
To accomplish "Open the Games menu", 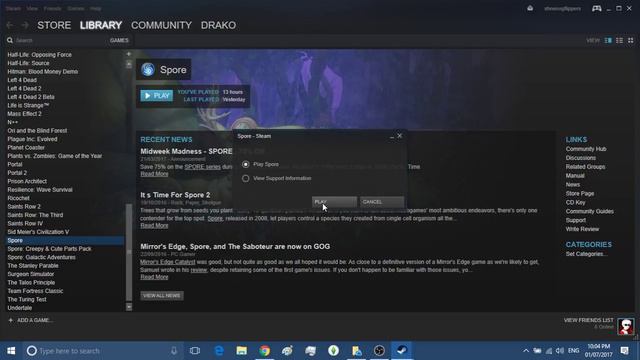I will click(76, 9).
